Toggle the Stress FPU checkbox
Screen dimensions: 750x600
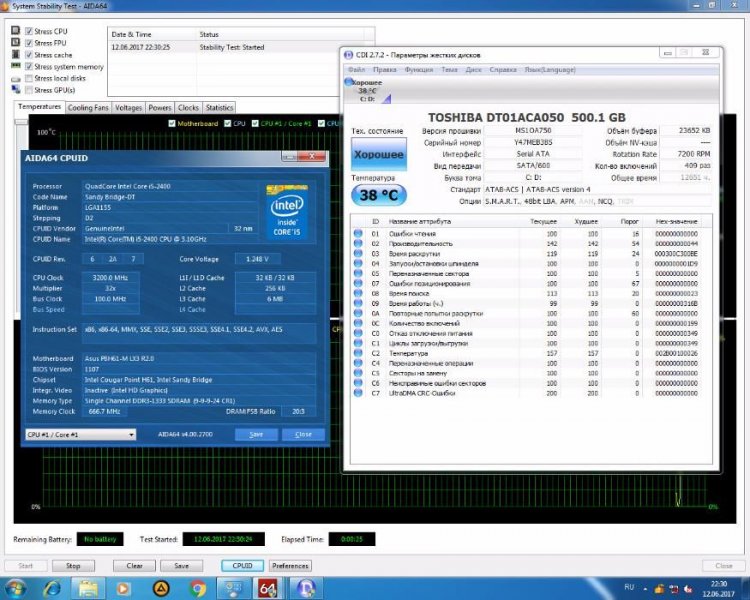click(29, 43)
